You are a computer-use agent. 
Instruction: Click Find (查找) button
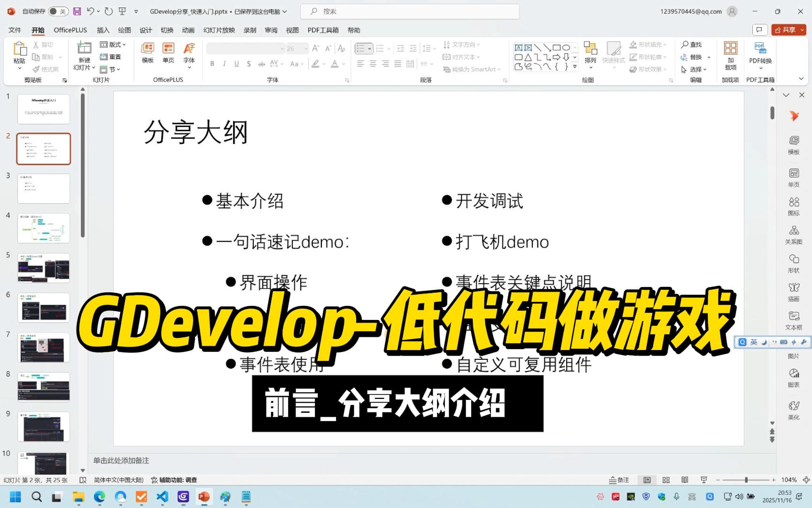[691, 45]
